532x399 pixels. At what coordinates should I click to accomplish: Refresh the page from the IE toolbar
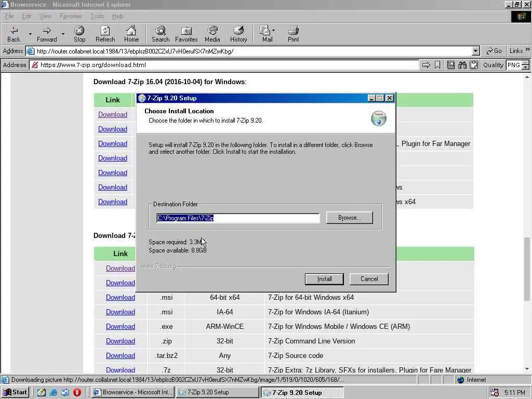coord(105,34)
